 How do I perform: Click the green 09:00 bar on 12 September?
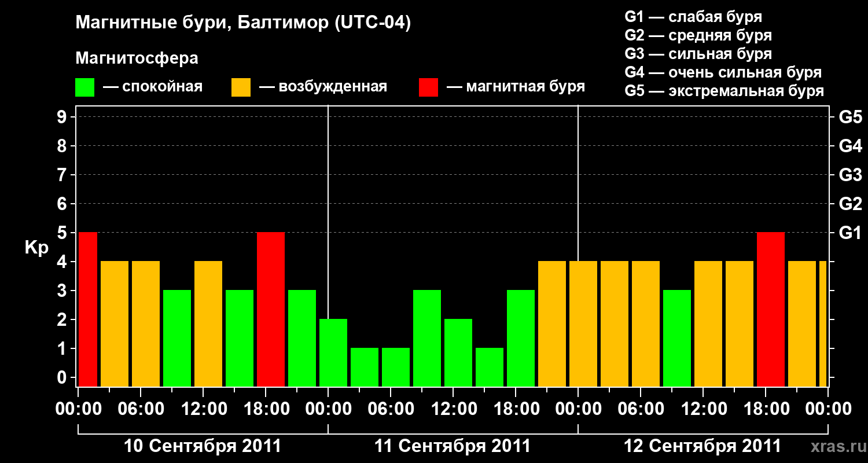(x=677, y=338)
